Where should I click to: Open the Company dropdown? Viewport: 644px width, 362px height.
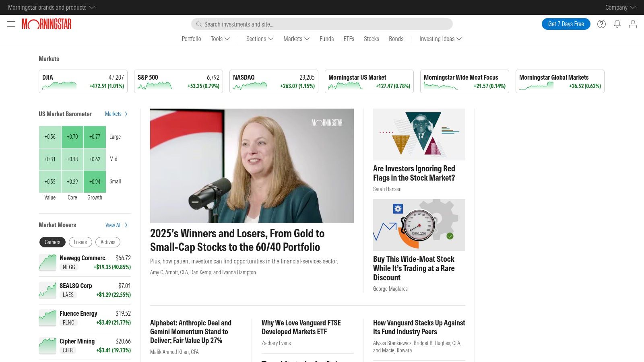620,7
